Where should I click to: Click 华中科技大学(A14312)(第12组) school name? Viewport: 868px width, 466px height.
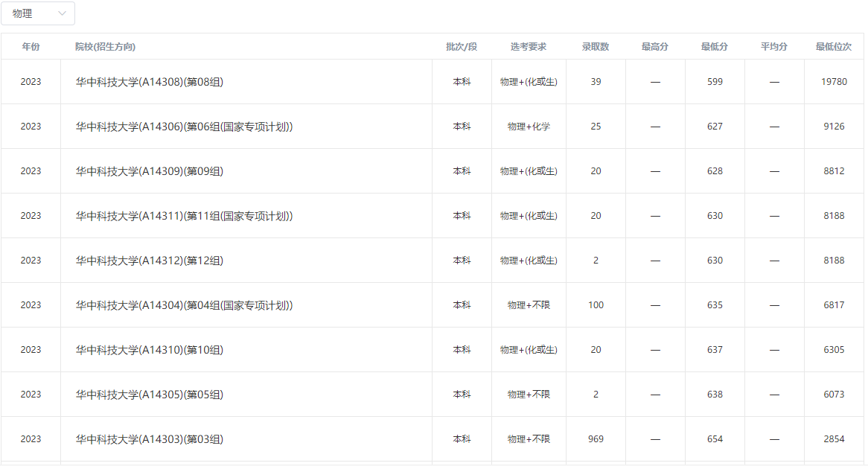coord(149,261)
